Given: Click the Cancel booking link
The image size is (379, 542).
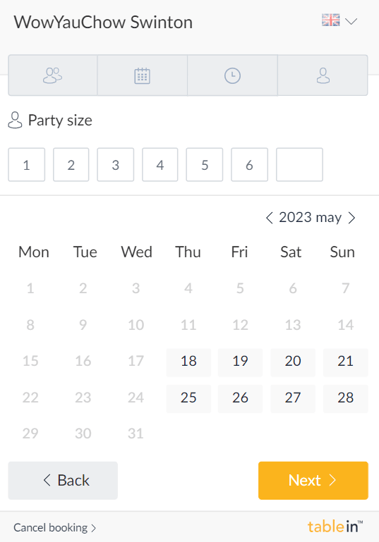Looking at the screenshot, I should (55, 528).
